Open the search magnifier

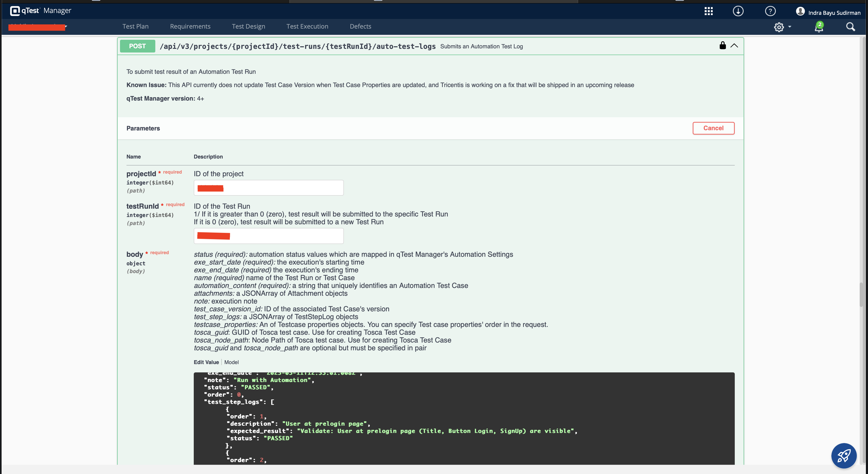(x=851, y=27)
